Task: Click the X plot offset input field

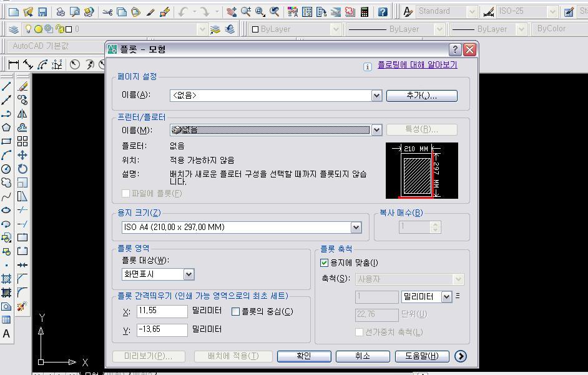Action: (162, 311)
